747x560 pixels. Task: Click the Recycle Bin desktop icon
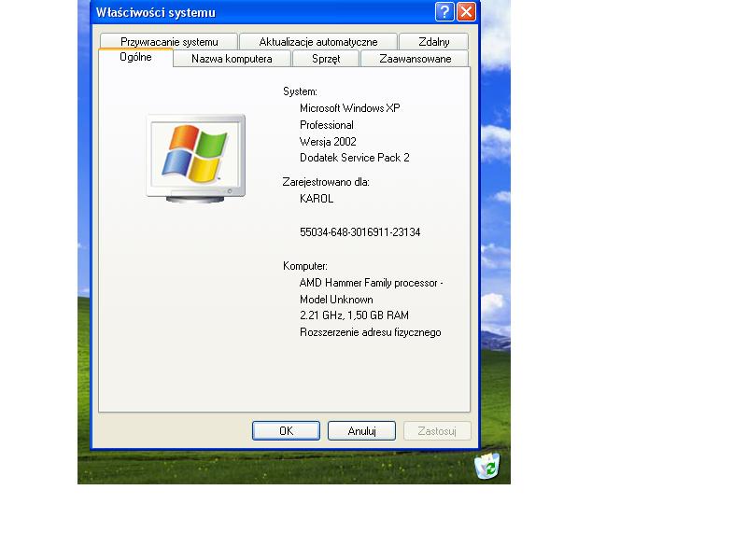click(x=487, y=466)
